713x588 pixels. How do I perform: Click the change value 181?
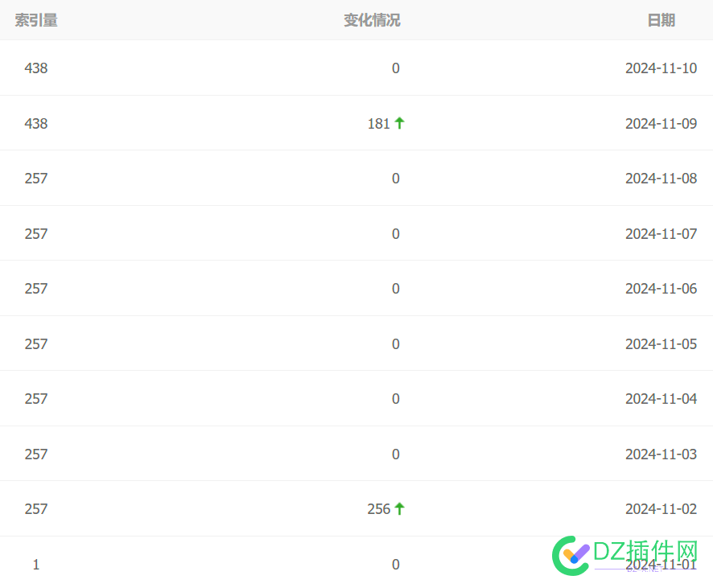[x=379, y=124]
